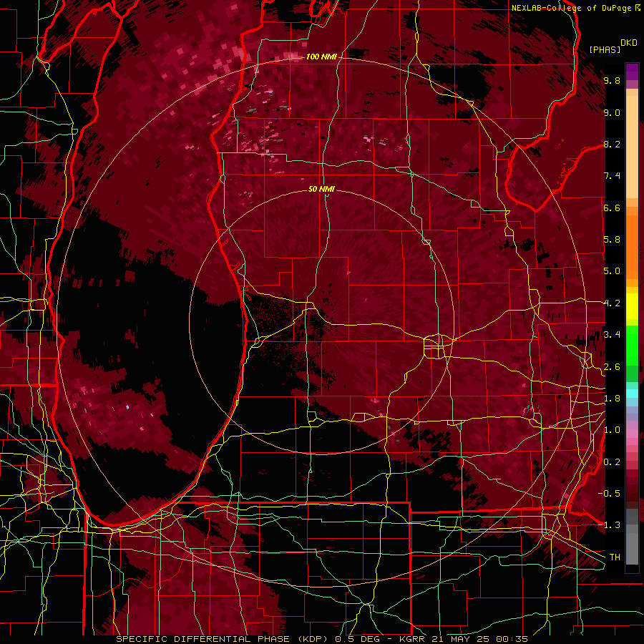Select the 0.2 scale value
The width and height of the screenshot is (644, 644).
612,462
